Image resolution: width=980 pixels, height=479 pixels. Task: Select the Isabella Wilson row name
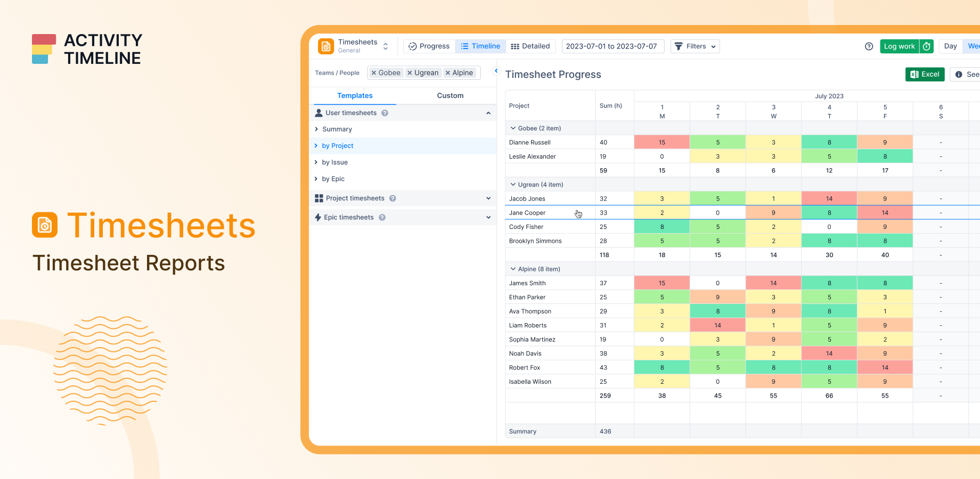tap(530, 382)
